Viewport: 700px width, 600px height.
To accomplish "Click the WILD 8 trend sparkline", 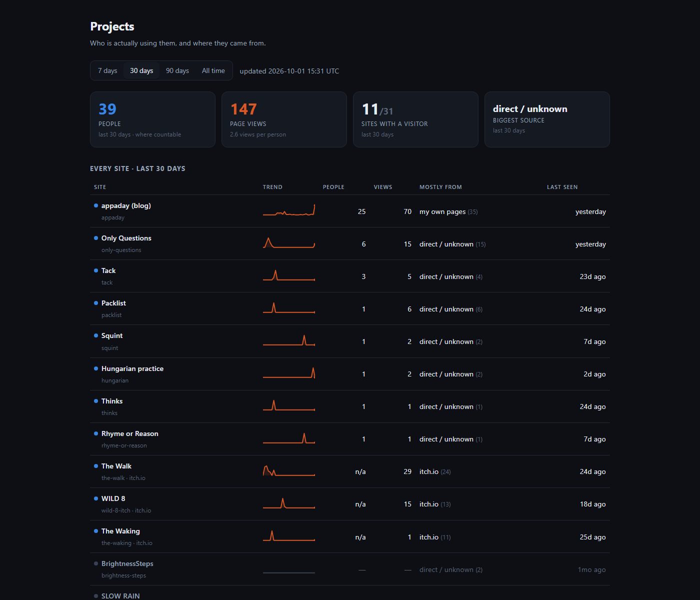I will 289,503.
